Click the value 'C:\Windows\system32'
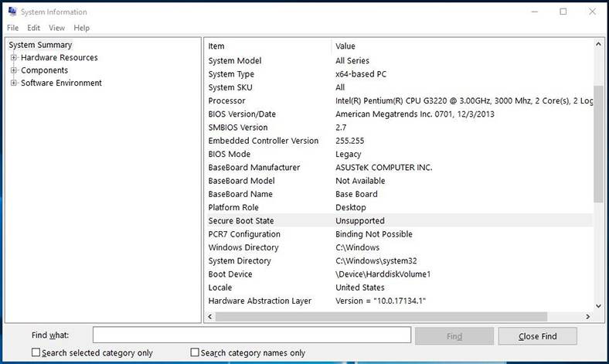Viewport: 609px width, 364px height. coord(376,260)
